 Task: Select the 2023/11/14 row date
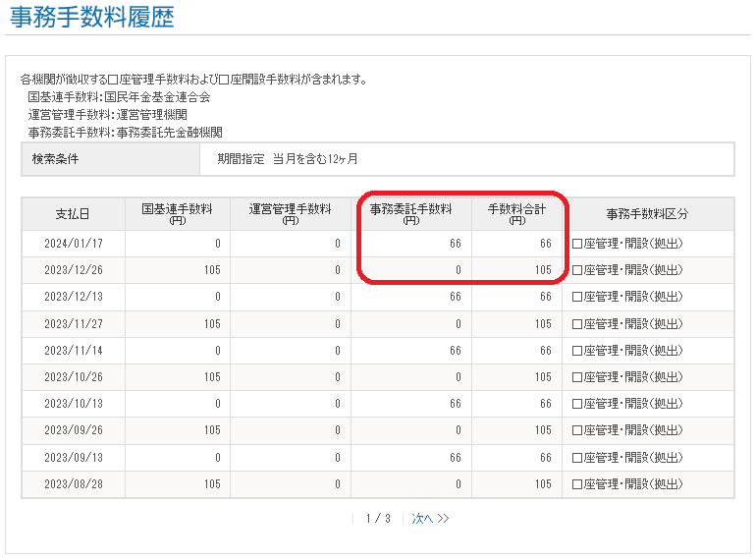tap(73, 351)
